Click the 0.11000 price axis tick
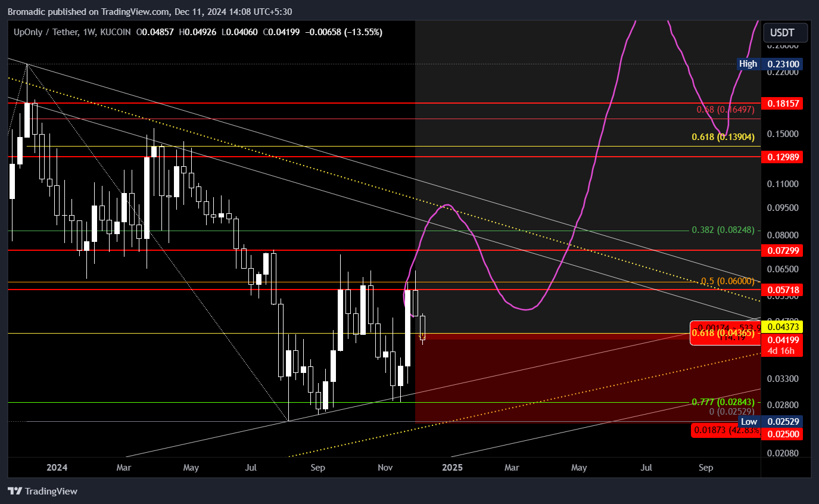Image resolution: width=819 pixels, height=504 pixels. tap(782, 184)
